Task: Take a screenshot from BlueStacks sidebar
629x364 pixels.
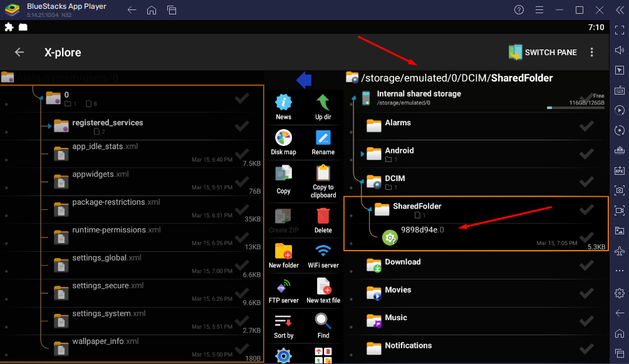Action: [x=620, y=190]
